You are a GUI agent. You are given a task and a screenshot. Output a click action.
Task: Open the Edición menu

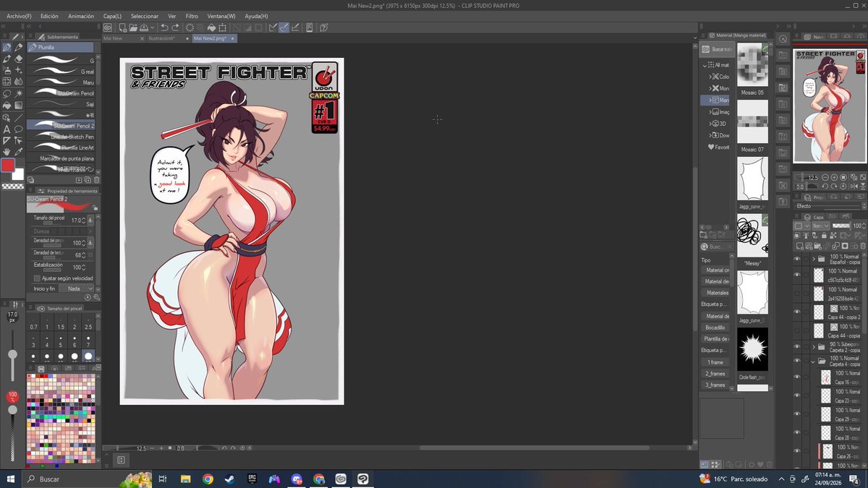pyautogui.click(x=49, y=16)
